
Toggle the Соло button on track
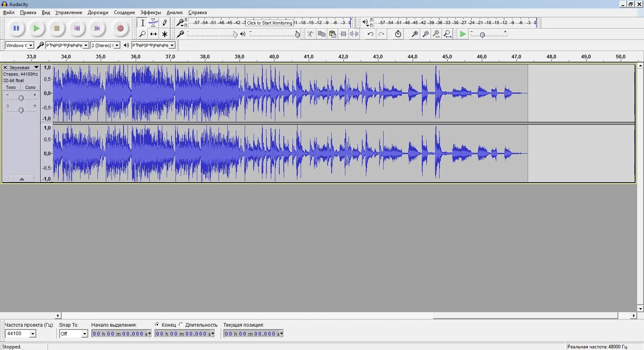pyautogui.click(x=31, y=87)
